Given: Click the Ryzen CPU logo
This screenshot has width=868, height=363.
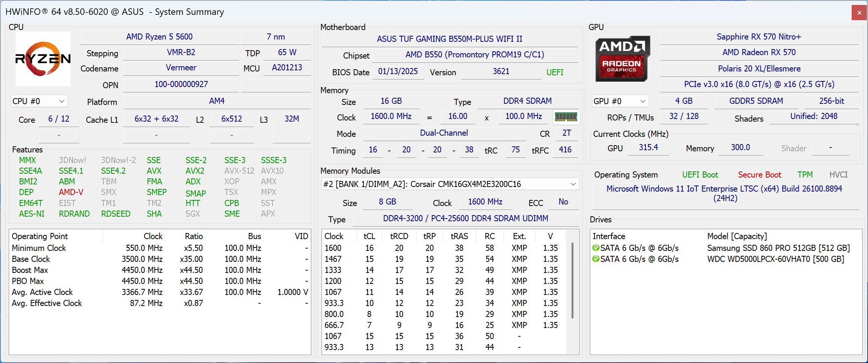Looking at the screenshot, I should [x=43, y=59].
